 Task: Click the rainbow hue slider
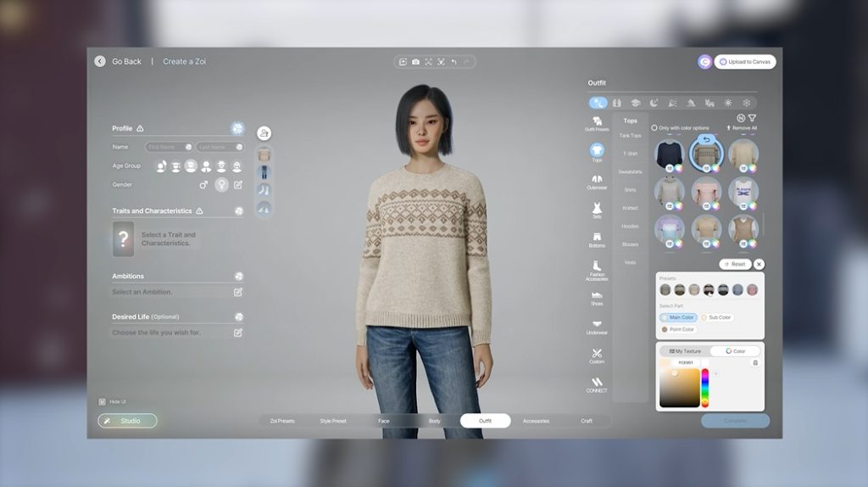pyautogui.click(x=704, y=388)
